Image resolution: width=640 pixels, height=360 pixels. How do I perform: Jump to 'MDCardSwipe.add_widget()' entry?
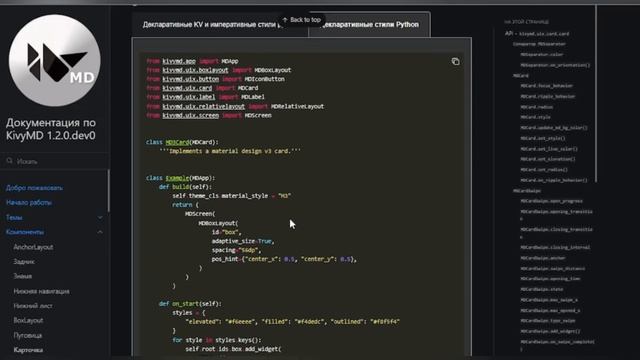[550, 331]
